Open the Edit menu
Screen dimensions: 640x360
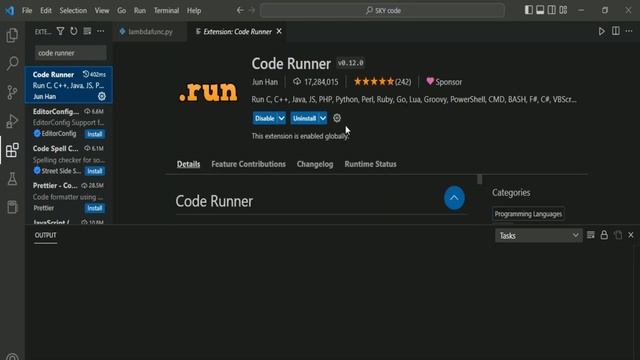(46, 10)
